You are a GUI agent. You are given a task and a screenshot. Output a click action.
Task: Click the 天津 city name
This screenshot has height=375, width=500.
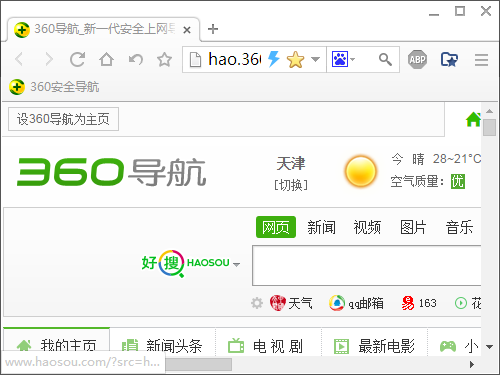[x=291, y=163]
